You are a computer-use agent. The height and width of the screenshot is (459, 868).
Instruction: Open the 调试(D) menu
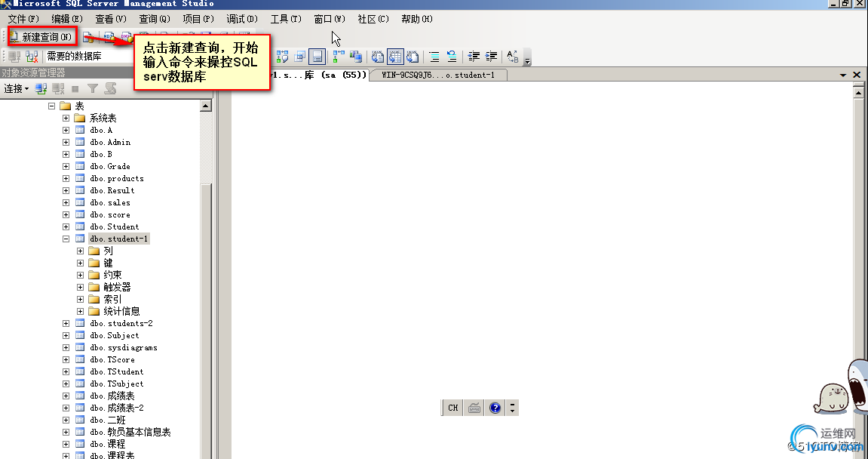click(242, 19)
